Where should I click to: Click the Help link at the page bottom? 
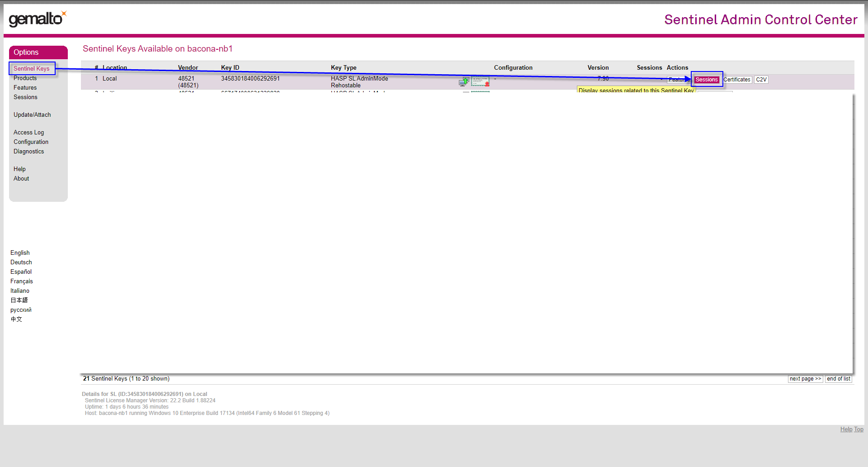coord(846,429)
